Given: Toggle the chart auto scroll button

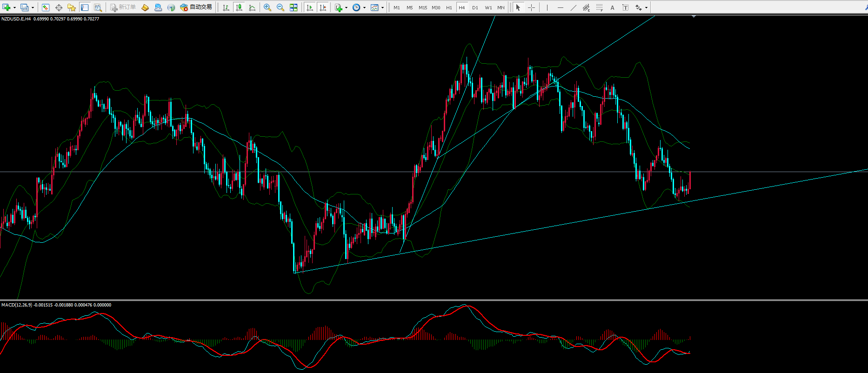Looking at the screenshot, I should click(x=310, y=7).
